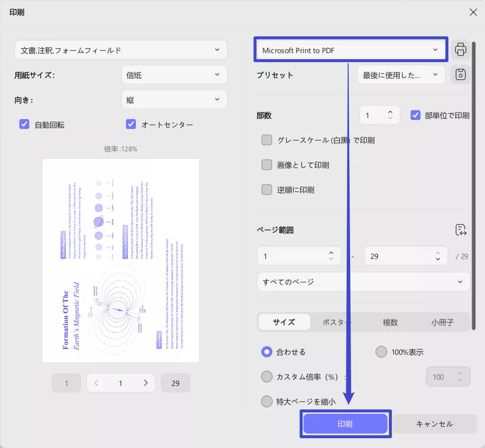Increase the 部数 copies count with the up stepper
The height and width of the screenshot is (448, 485).
click(390, 111)
